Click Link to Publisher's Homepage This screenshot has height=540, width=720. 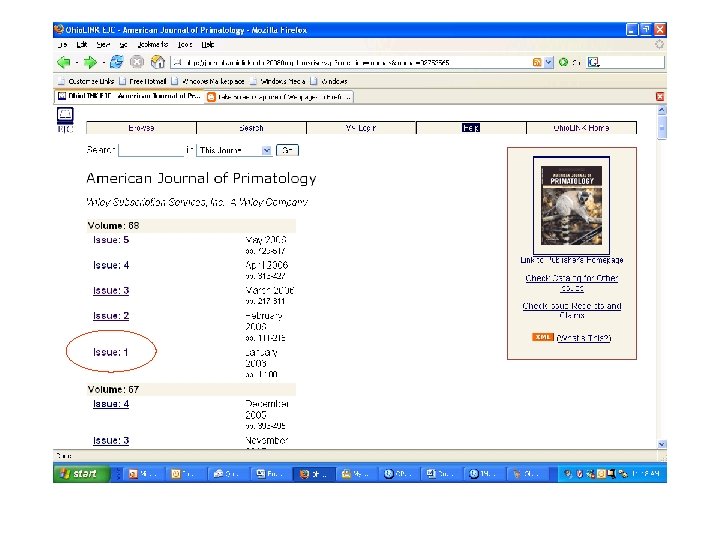pyautogui.click(x=572, y=260)
